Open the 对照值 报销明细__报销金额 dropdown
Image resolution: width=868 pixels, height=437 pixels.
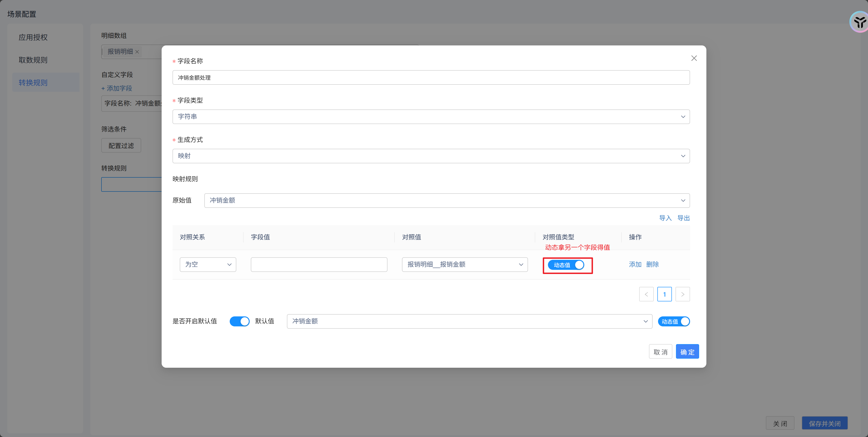tap(464, 265)
